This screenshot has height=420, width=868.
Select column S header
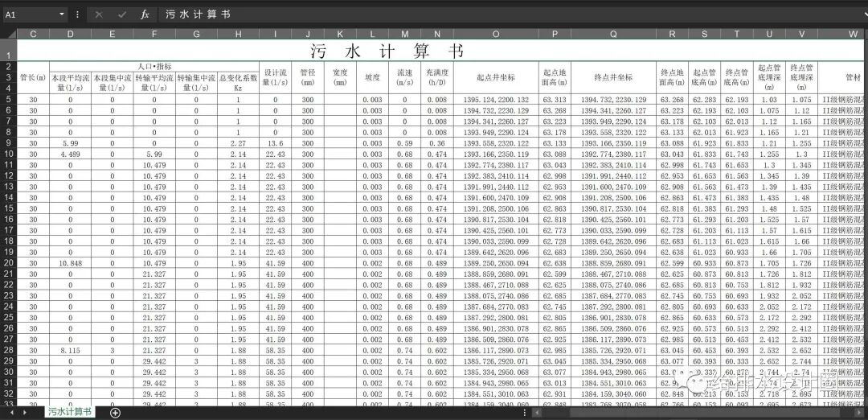[705, 34]
